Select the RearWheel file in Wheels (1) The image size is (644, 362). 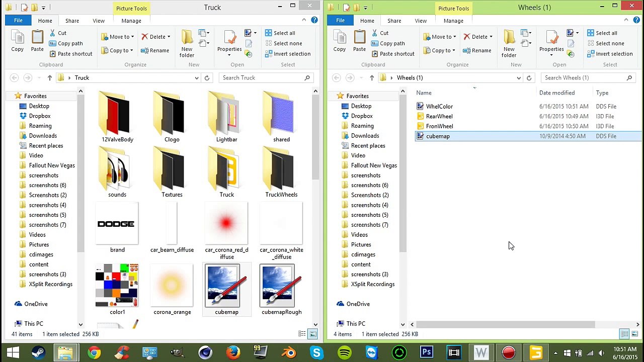[x=439, y=116]
